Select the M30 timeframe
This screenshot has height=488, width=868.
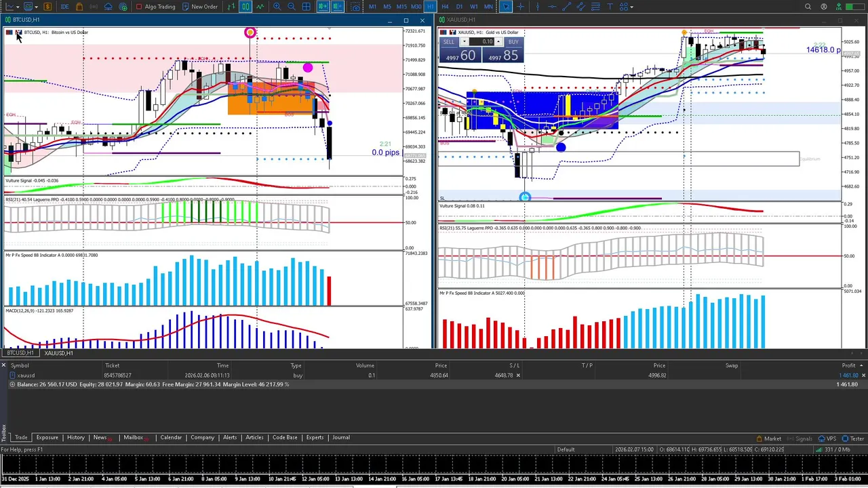[x=416, y=7]
